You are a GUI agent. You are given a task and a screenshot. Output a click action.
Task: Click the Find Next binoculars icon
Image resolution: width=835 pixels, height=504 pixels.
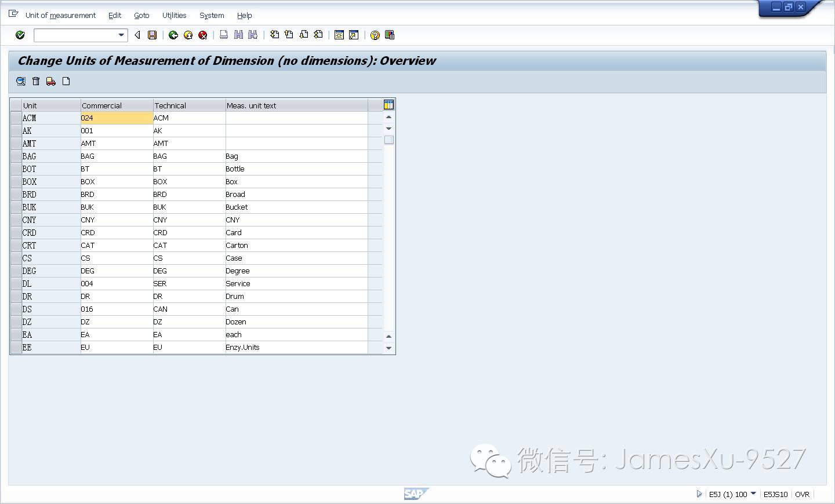click(x=253, y=35)
